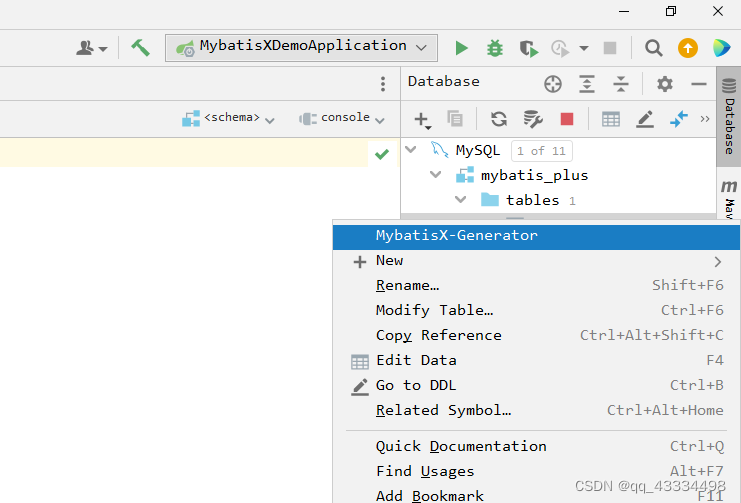Click the Profiler run icon
Viewport: 741px width, 503px height.
click(560, 48)
